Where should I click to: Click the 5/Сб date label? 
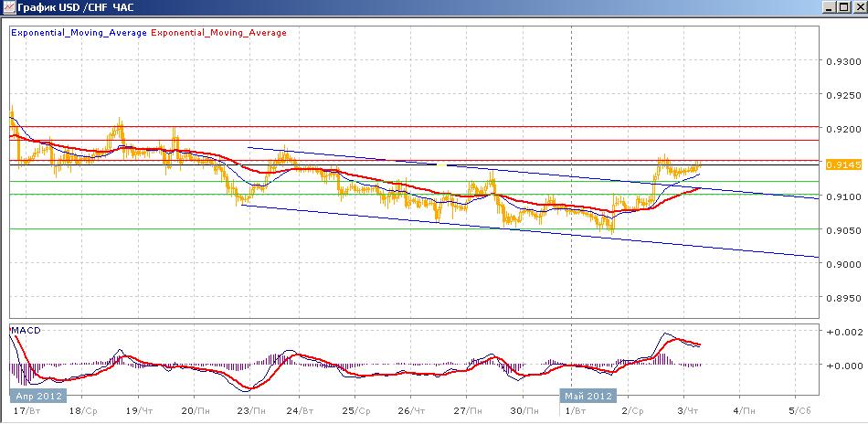coord(799,411)
